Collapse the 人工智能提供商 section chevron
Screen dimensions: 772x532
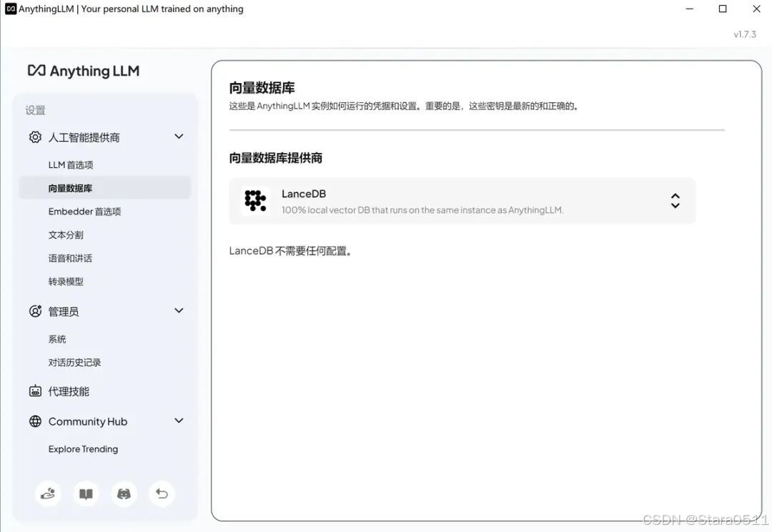pyautogui.click(x=179, y=137)
